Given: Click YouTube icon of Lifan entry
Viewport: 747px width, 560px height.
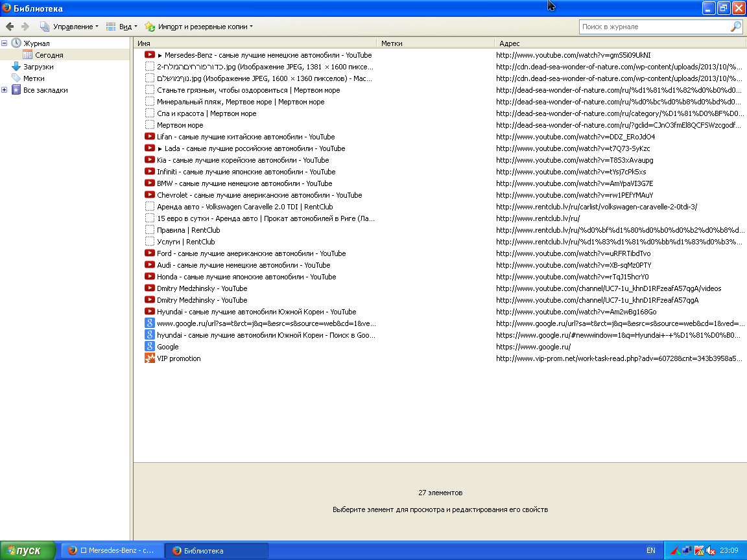Looking at the screenshot, I should click(150, 136).
